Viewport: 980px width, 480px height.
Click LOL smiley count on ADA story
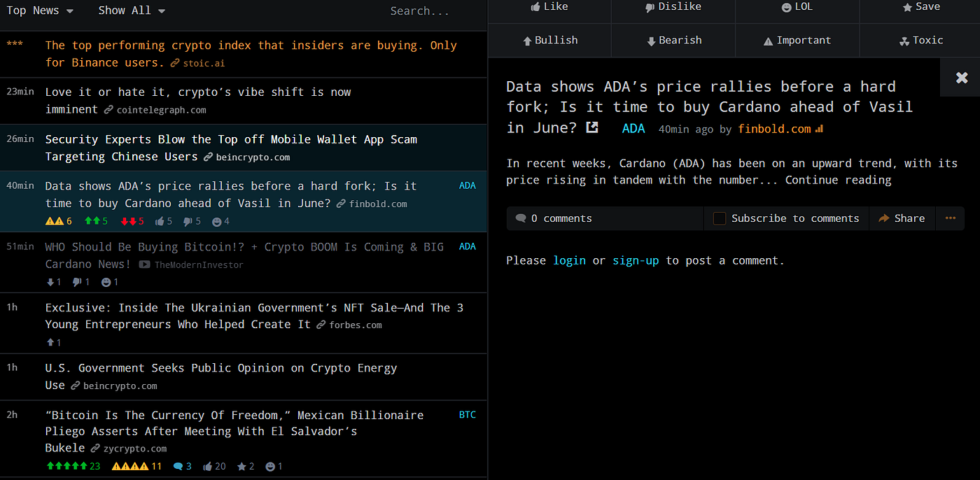point(221,221)
